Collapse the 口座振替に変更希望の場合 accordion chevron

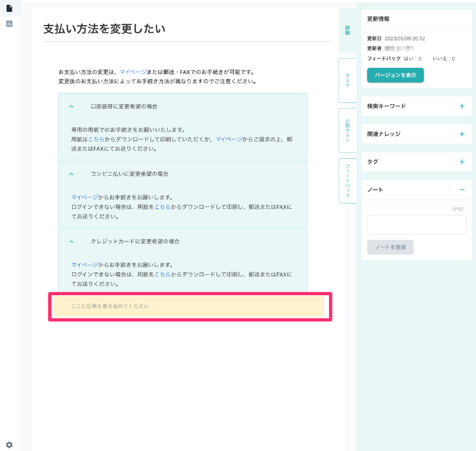point(71,107)
